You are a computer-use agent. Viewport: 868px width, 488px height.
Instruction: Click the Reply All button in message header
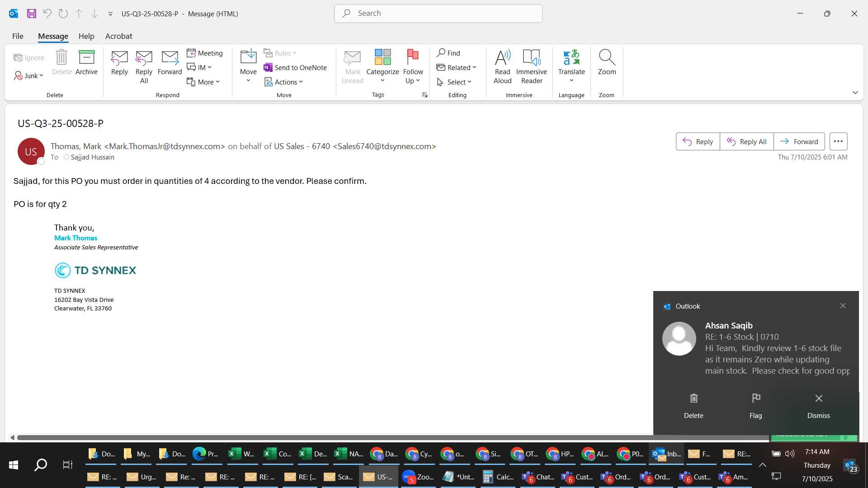746,141
